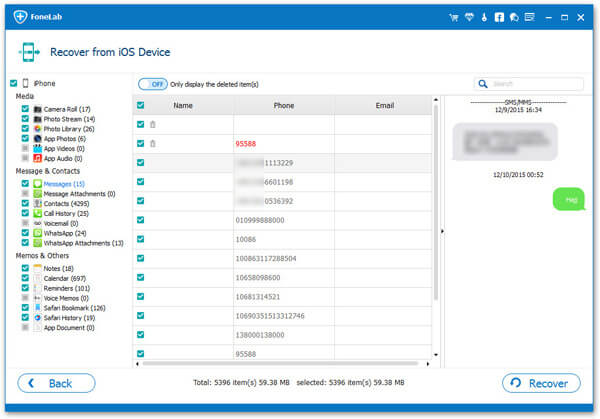
Task: Click the Recover button
Action: pyautogui.click(x=541, y=383)
